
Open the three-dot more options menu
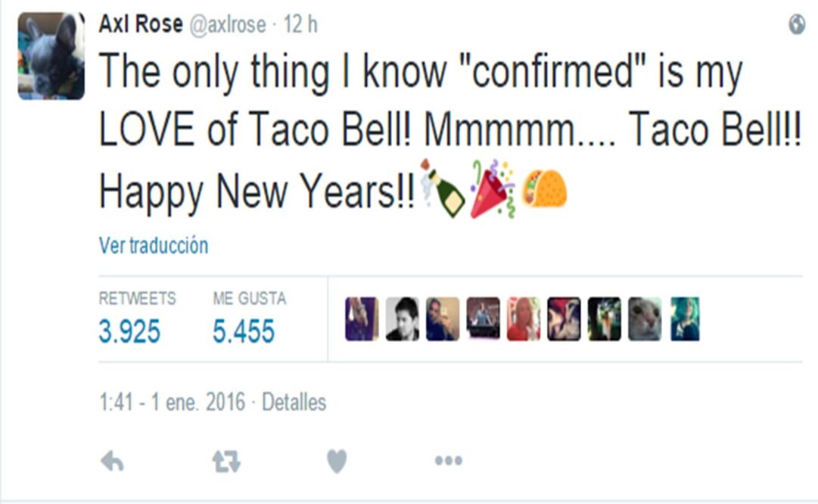(448, 461)
